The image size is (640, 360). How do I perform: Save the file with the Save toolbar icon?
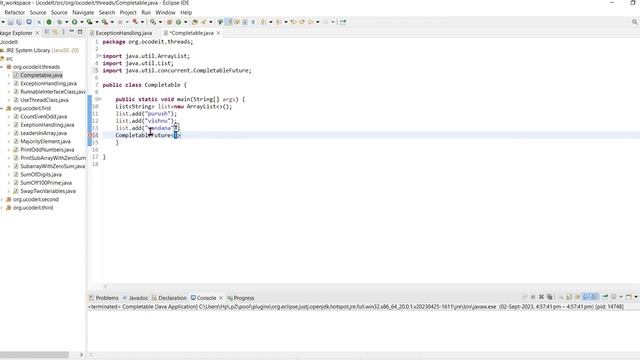click(10, 22)
